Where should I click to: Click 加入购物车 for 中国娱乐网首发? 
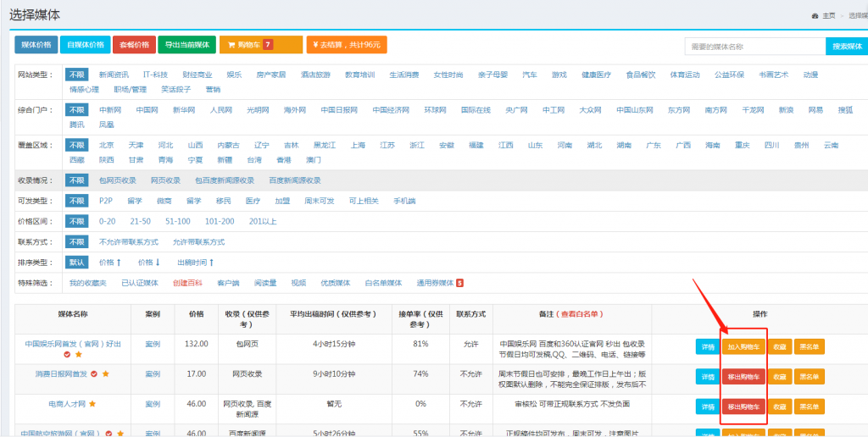pos(745,347)
